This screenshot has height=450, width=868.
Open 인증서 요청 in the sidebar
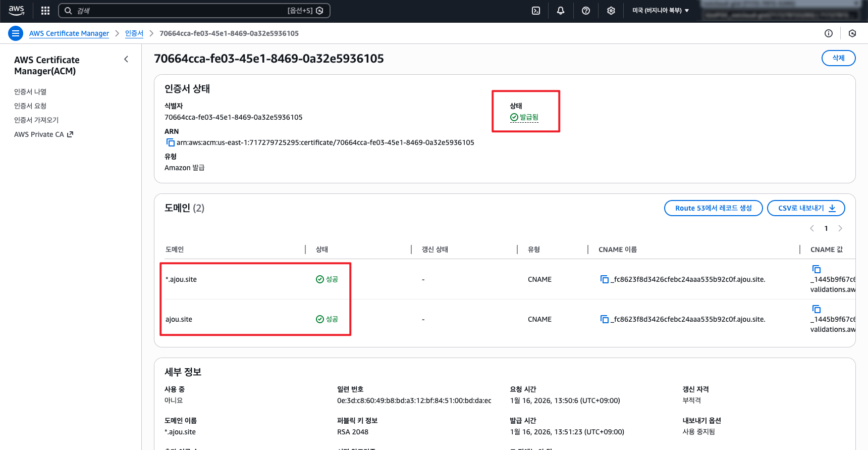[30, 106]
